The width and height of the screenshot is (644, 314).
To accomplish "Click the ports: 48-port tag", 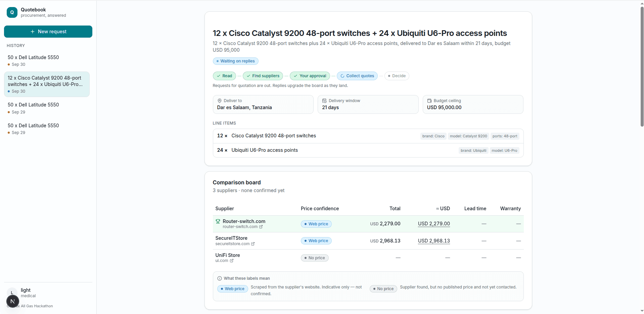I will click(x=505, y=136).
